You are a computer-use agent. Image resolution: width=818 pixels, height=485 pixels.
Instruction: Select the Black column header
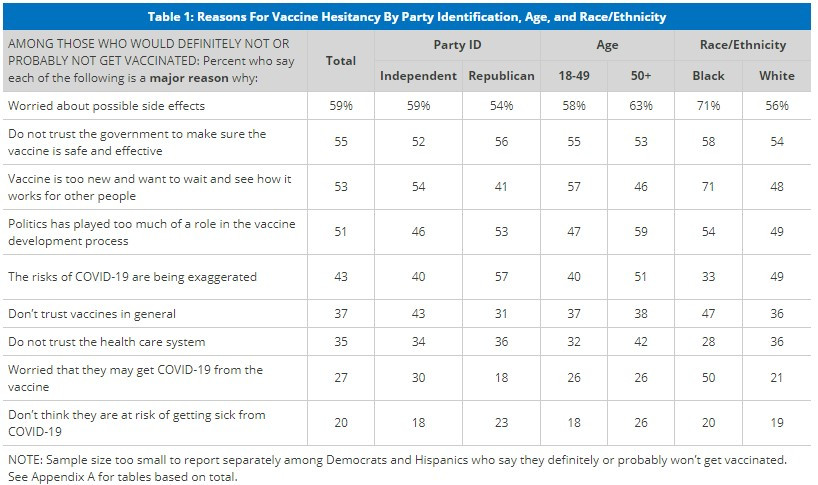709,76
